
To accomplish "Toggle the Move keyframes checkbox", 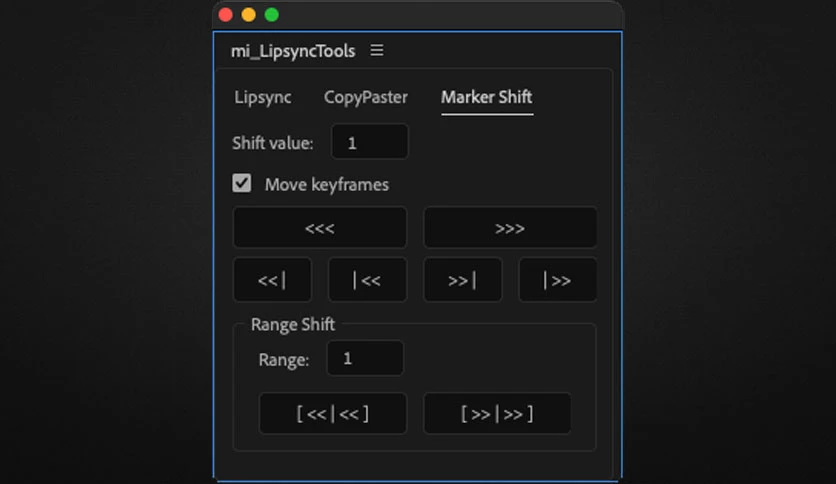I will (x=242, y=183).
